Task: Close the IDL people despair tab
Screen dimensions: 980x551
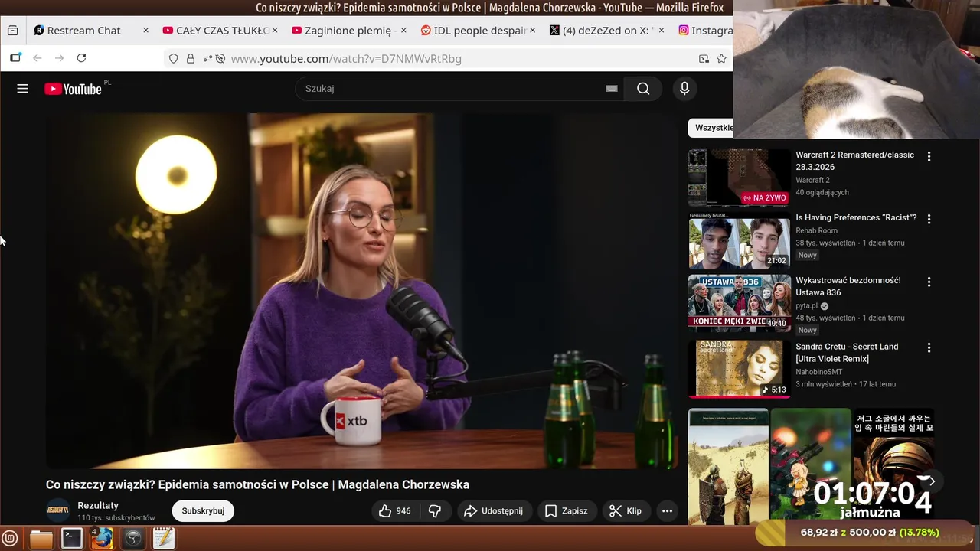Action: [x=532, y=31]
